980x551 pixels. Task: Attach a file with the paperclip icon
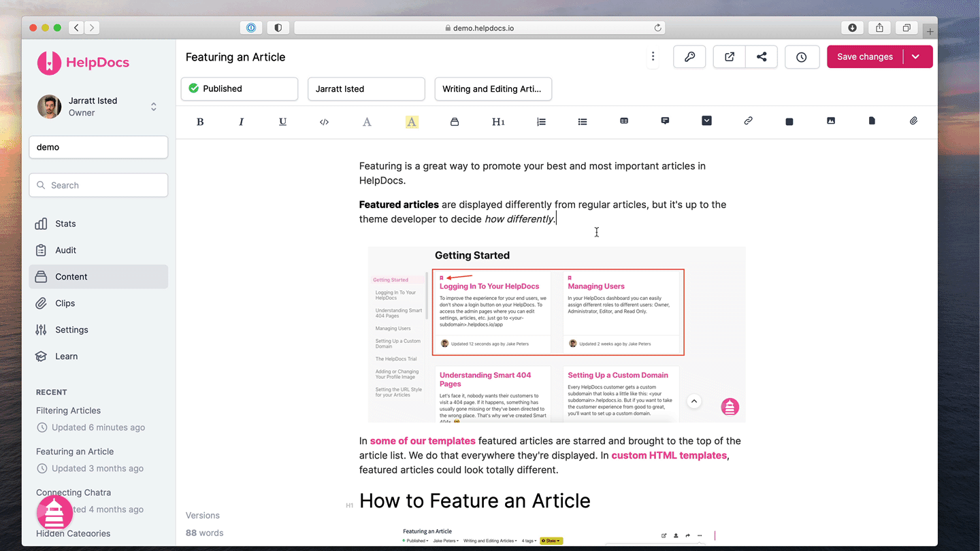point(913,121)
